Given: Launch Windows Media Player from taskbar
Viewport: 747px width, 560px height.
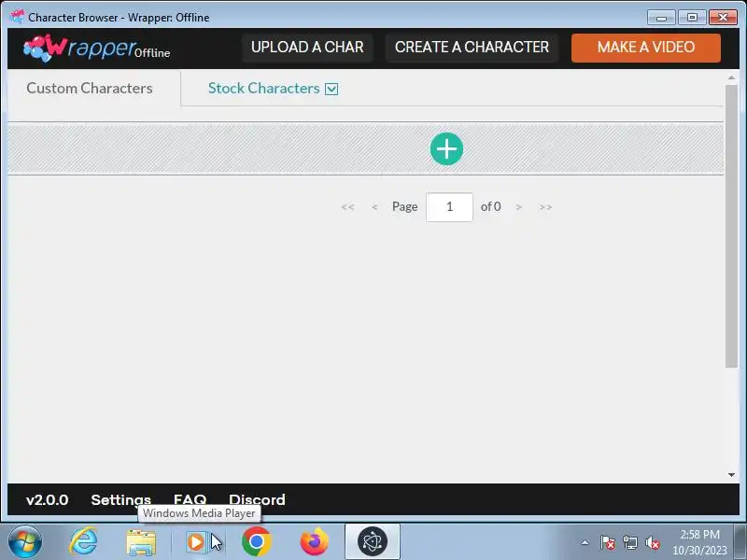Looking at the screenshot, I should click(x=196, y=542).
